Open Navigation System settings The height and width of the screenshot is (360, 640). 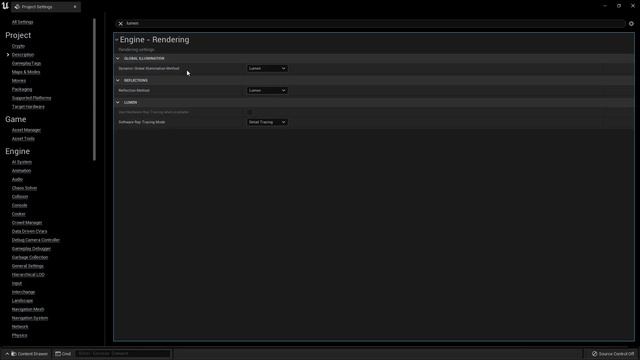[x=30, y=318]
